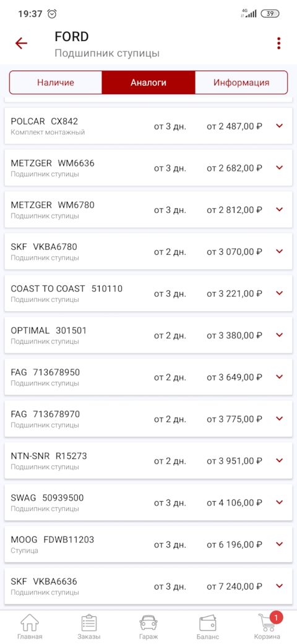297x644 pixels.
Task: Expand the POLCAR CX842 row chevron
Action: pos(280,126)
